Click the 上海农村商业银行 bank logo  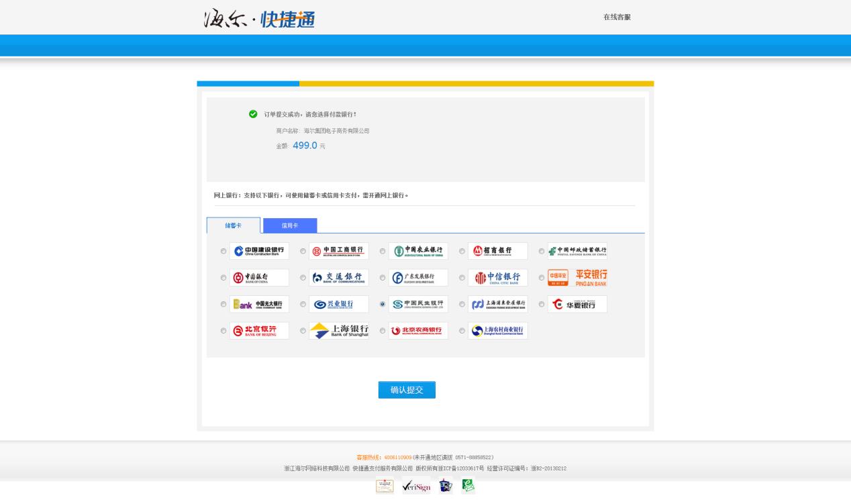click(x=498, y=331)
